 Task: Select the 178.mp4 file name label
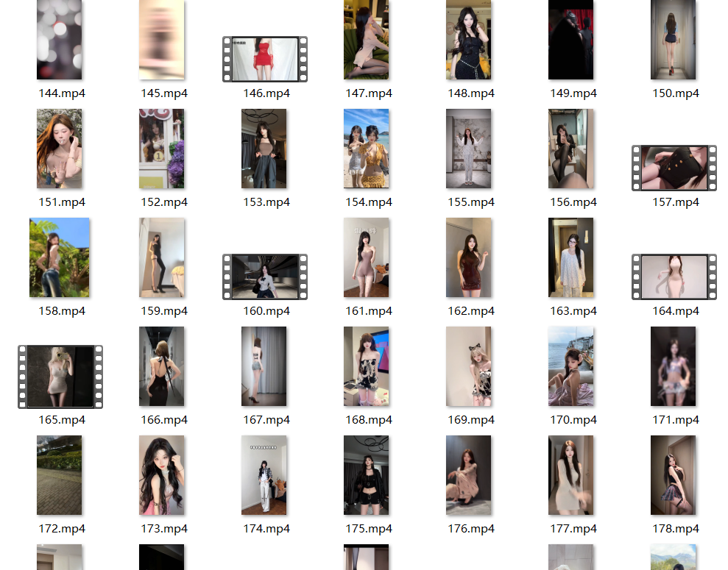[x=676, y=529]
